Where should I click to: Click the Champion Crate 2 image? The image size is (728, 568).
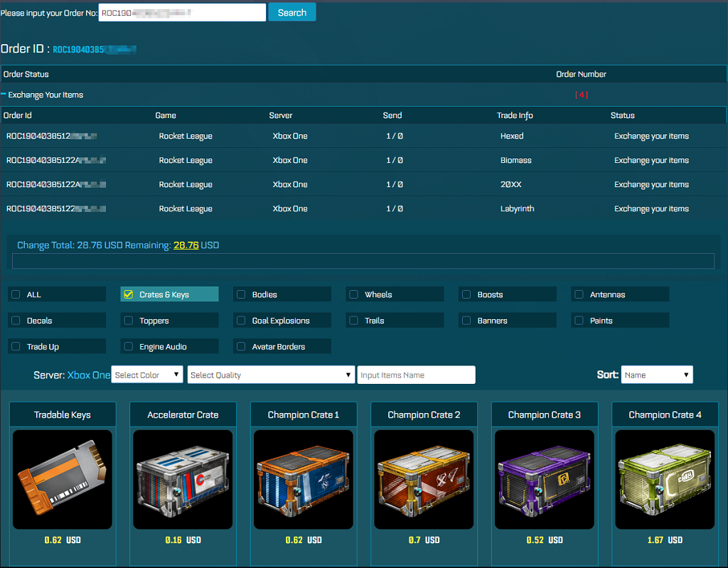424,479
